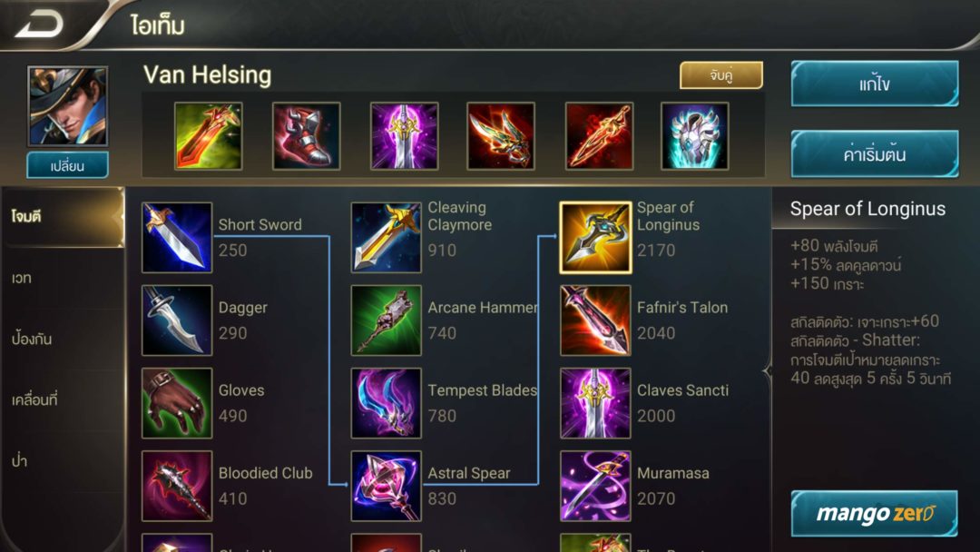This screenshot has width=980, height=552.
Task: Select the Short Sword item icon
Action: [x=177, y=237]
